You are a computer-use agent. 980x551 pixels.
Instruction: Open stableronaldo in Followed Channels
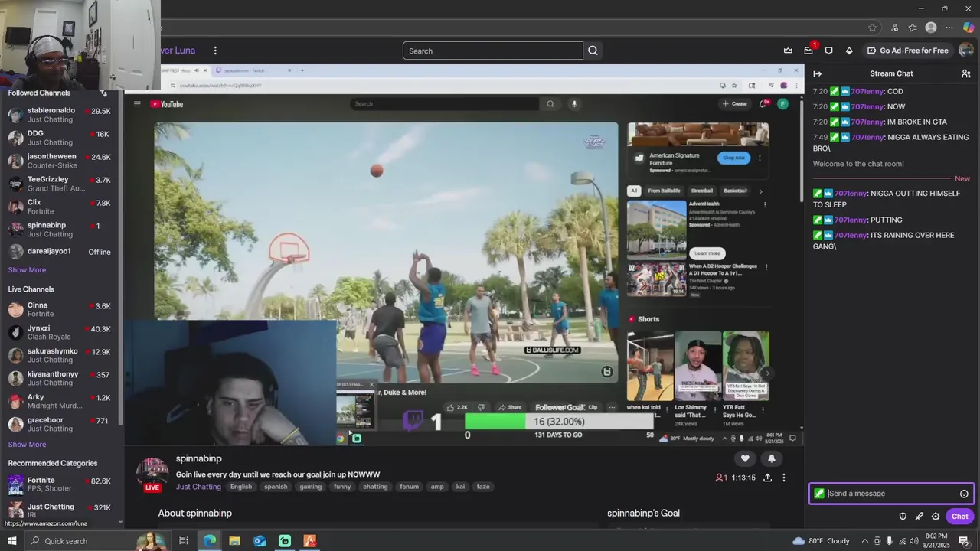[60, 115]
